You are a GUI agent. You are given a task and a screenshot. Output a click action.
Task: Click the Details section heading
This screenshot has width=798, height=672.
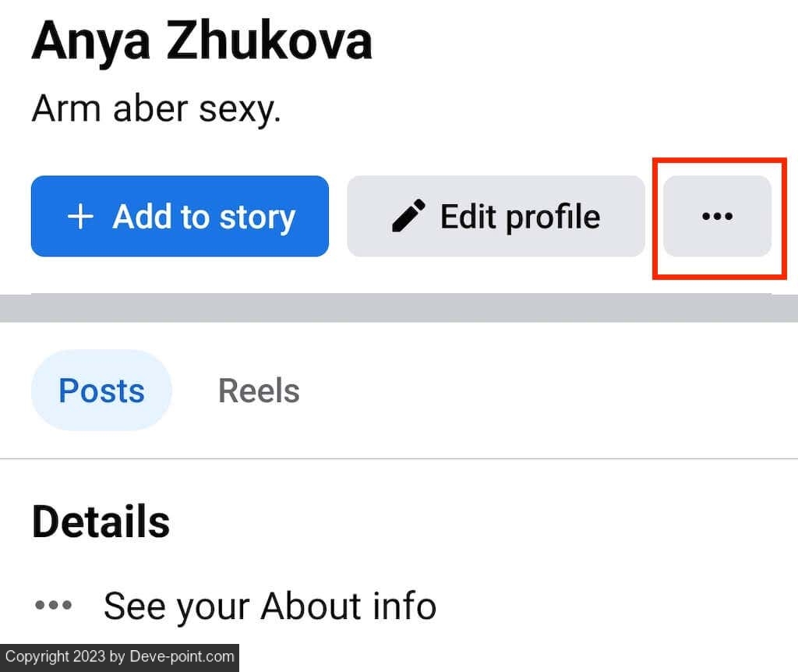[101, 522]
